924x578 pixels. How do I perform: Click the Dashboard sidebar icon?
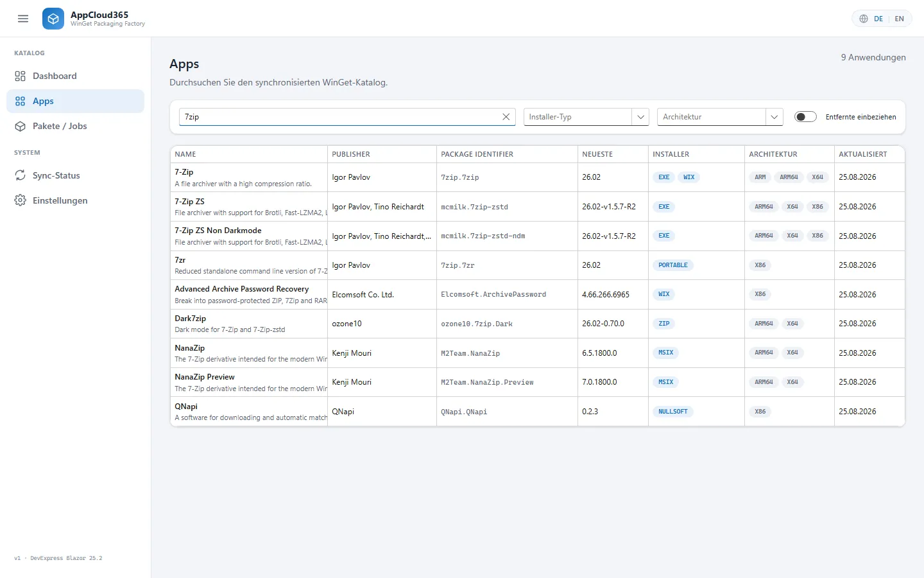[21, 76]
